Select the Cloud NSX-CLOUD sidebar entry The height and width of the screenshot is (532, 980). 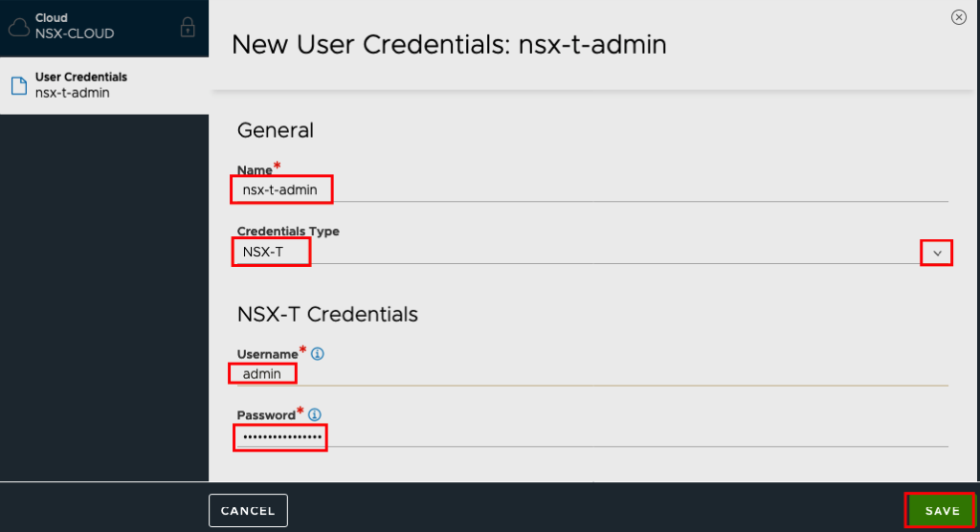(104, 28)
